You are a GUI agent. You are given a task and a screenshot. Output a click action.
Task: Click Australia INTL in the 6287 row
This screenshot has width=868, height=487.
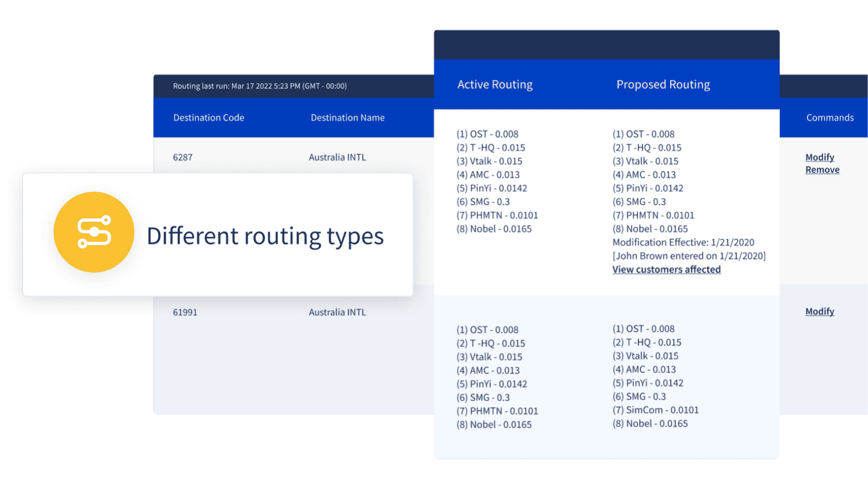click(337, 157)
